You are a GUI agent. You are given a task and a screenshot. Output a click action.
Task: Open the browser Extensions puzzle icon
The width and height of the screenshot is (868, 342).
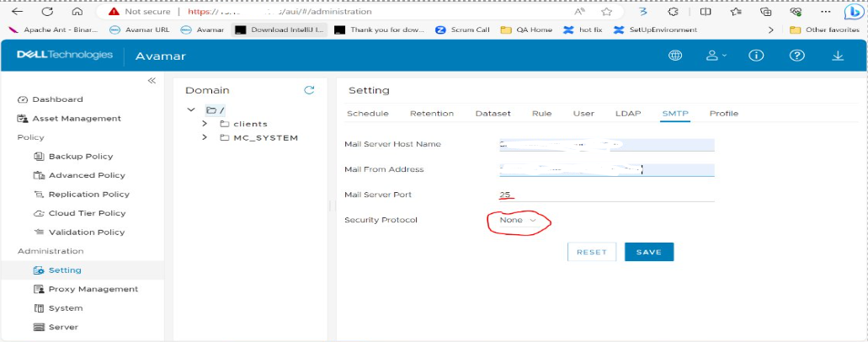(674, 11)
